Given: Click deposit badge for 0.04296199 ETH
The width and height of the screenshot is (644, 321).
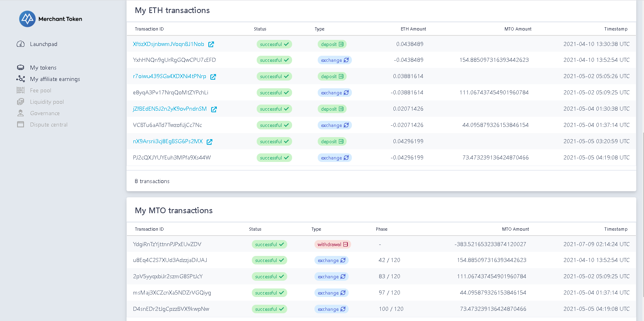Looking at the screenshot, I should (332, 141).
